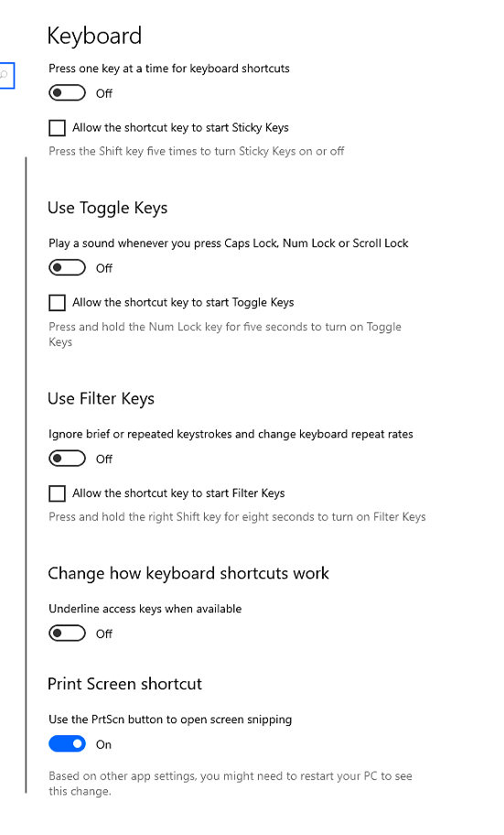Check the Sticky Keys shortcut checkbox square
The height and width of the screenshot is (835, 504).
57,128
